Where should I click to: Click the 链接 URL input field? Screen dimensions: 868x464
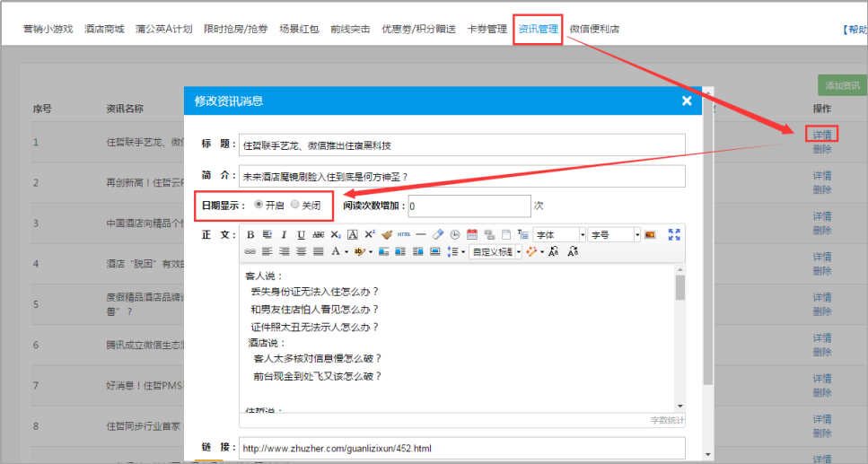pos(462,448)
